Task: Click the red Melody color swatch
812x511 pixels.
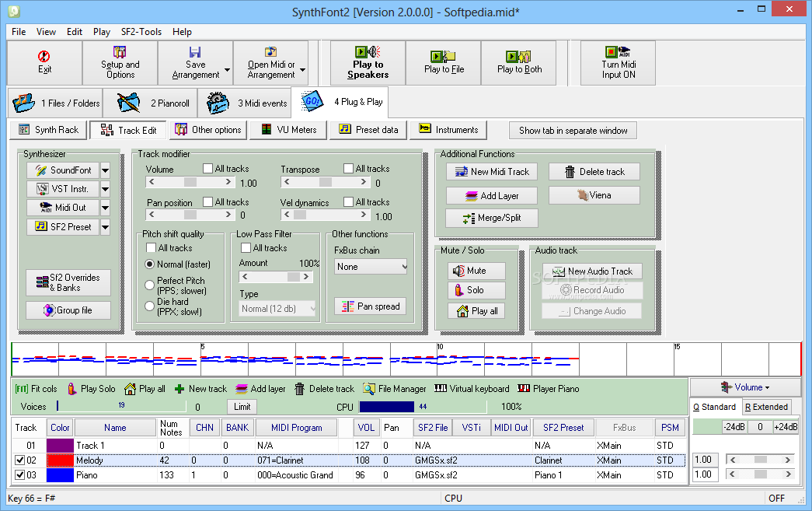Action: tap(60, 460)
